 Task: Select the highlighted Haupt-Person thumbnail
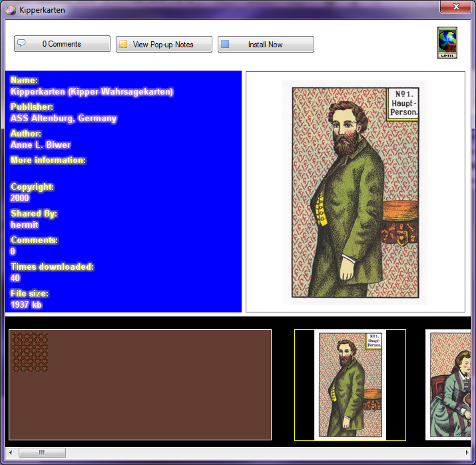pos(350,385)
